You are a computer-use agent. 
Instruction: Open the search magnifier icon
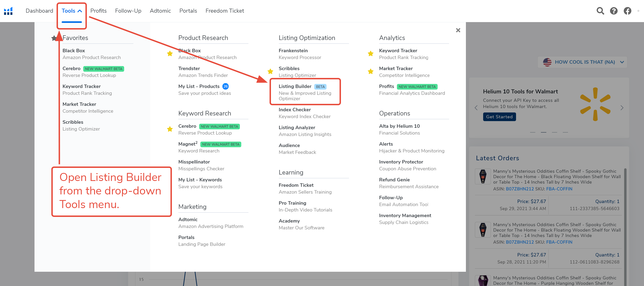[600, 11]
